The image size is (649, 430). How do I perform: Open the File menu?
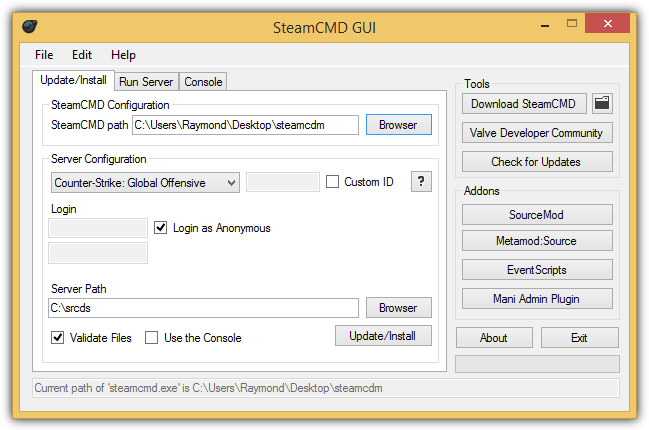point(44,55)
